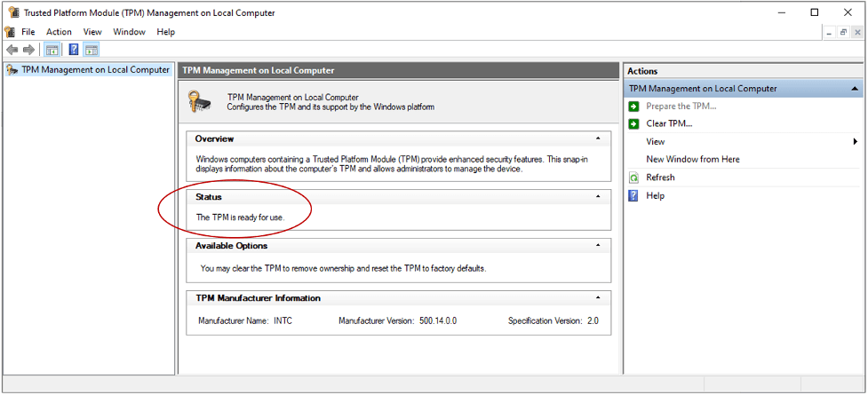Click the blue Help icon in the toolbar
Viewport: 868px width, 395px height.
click(74, 50)
